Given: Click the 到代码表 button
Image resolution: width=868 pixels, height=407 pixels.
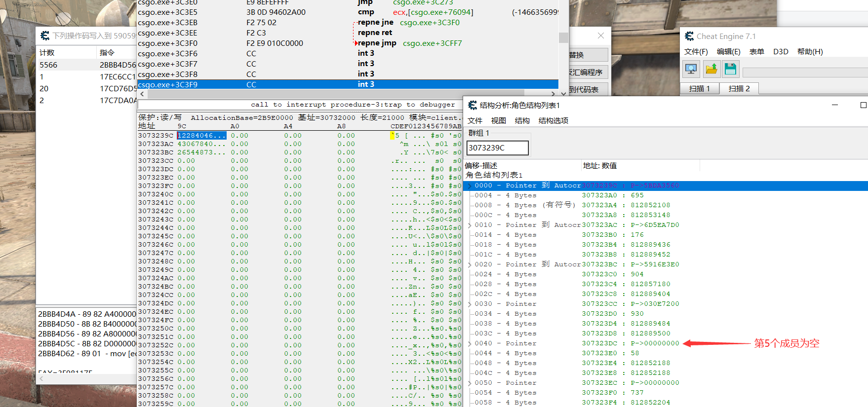Looking at the screenshot, I should pyautogui.click(x=588, y=89).
